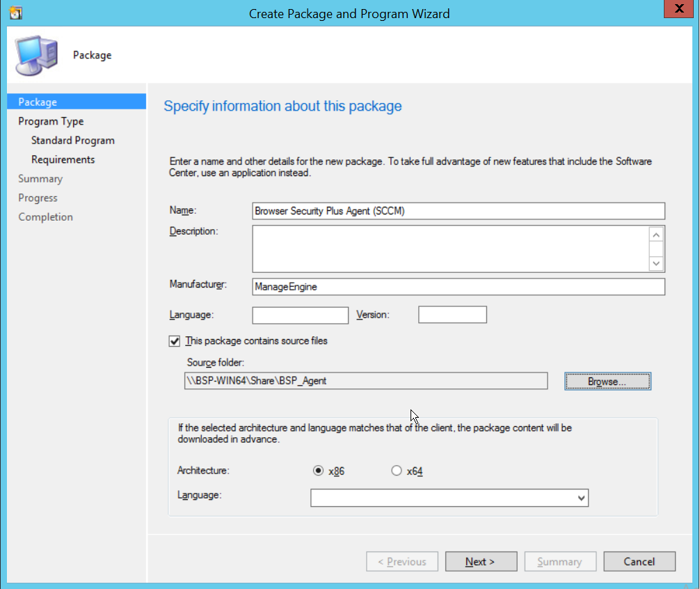Open the Requirements step

click(x=63, y=160)
